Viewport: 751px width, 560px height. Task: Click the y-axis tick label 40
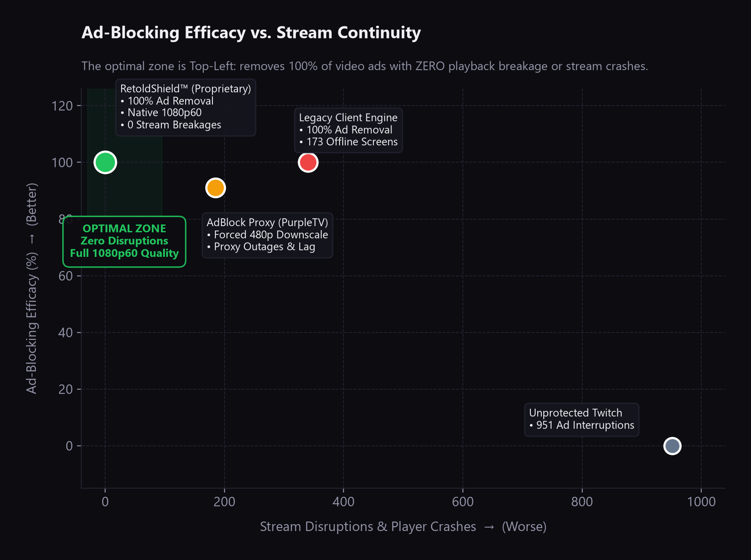(x=66, y=333)
